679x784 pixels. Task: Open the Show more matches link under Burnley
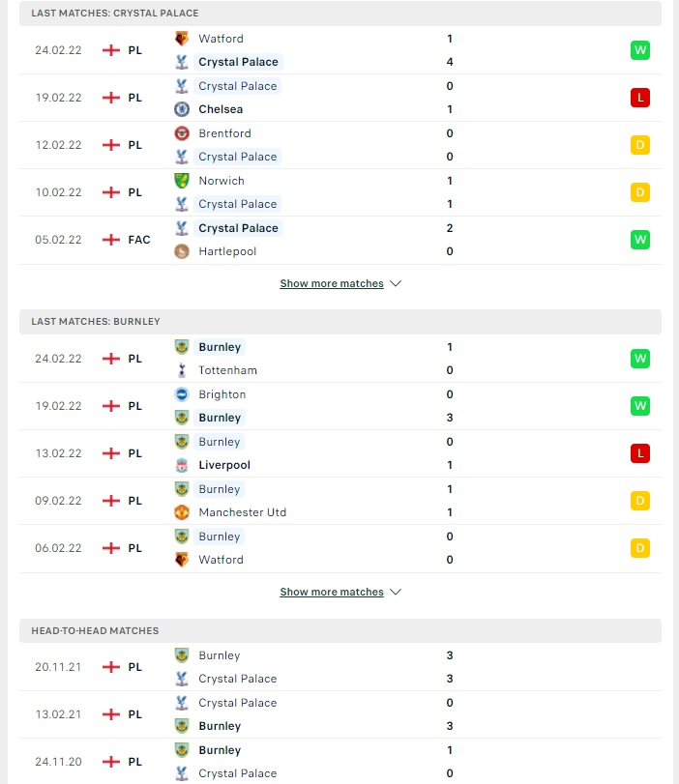click(x=332, y=592)
